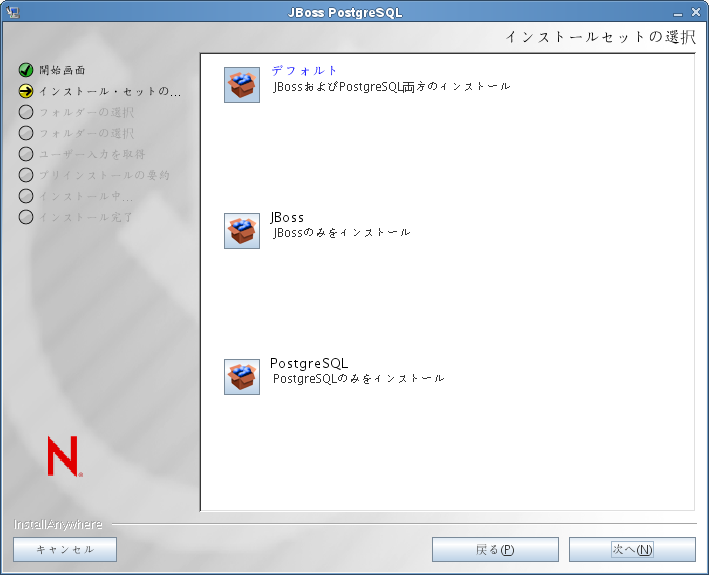
Task: Click the description JBossのみをインストール
Action: pyautogui.click(x=341, y=232)
